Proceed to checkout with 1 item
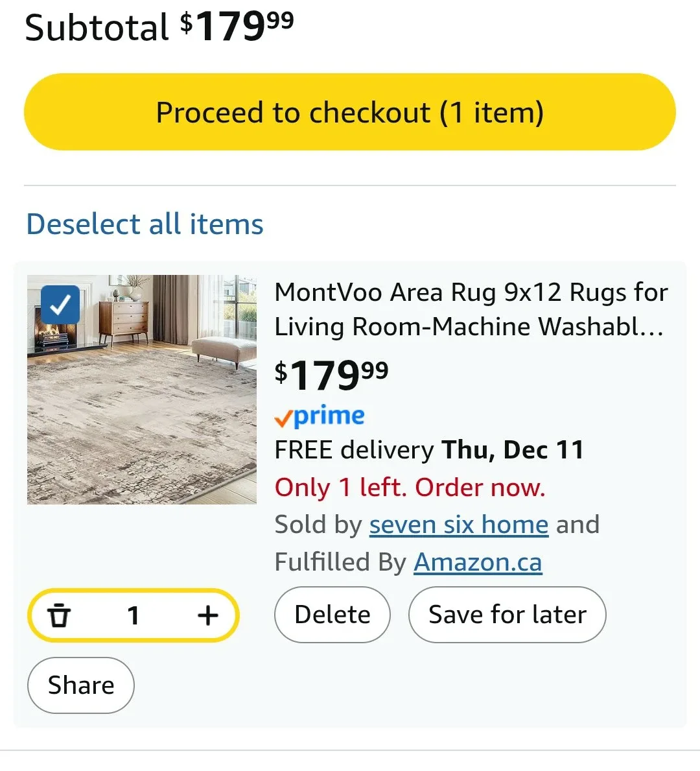Screen dimensions: 700x771 350,112
